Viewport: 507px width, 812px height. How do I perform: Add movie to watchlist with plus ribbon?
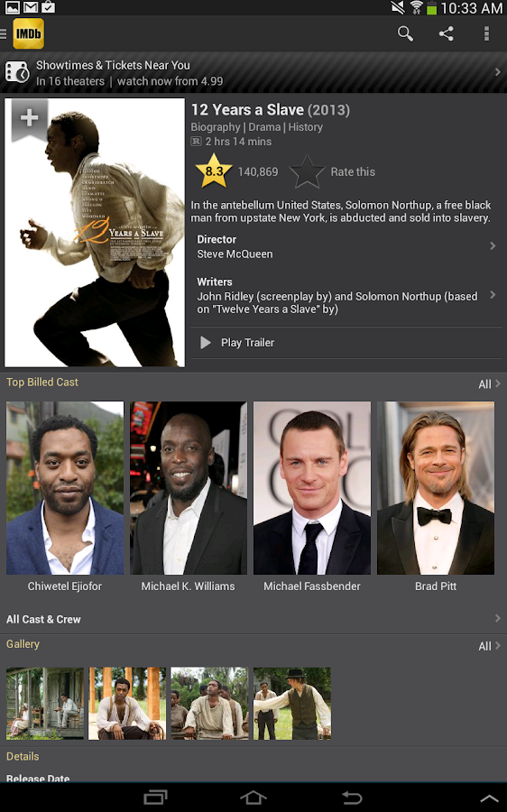30,118
